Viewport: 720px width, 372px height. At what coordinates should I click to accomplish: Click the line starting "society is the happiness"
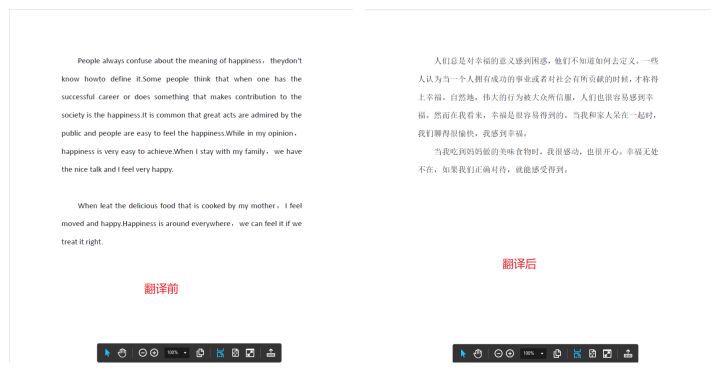coord(181,115)
